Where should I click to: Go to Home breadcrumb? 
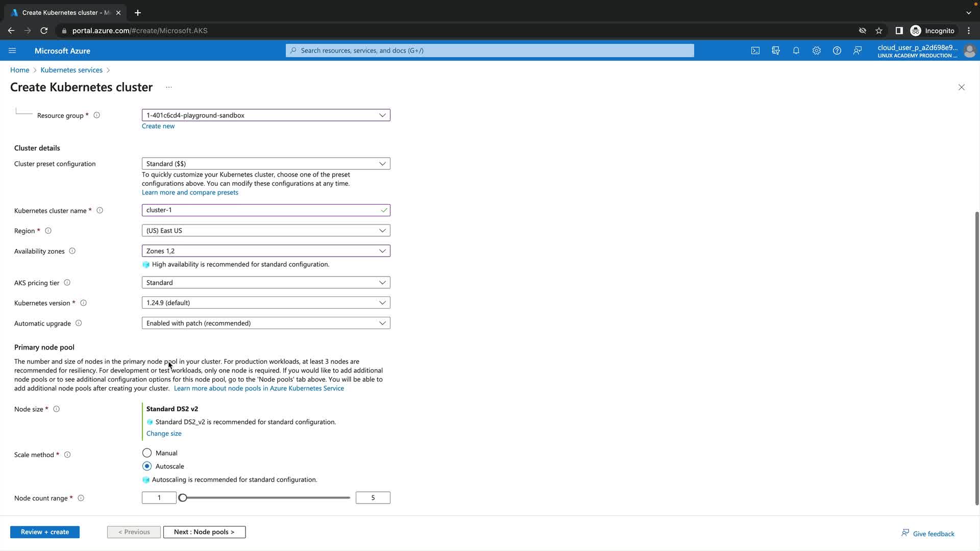tap(19, 70)
